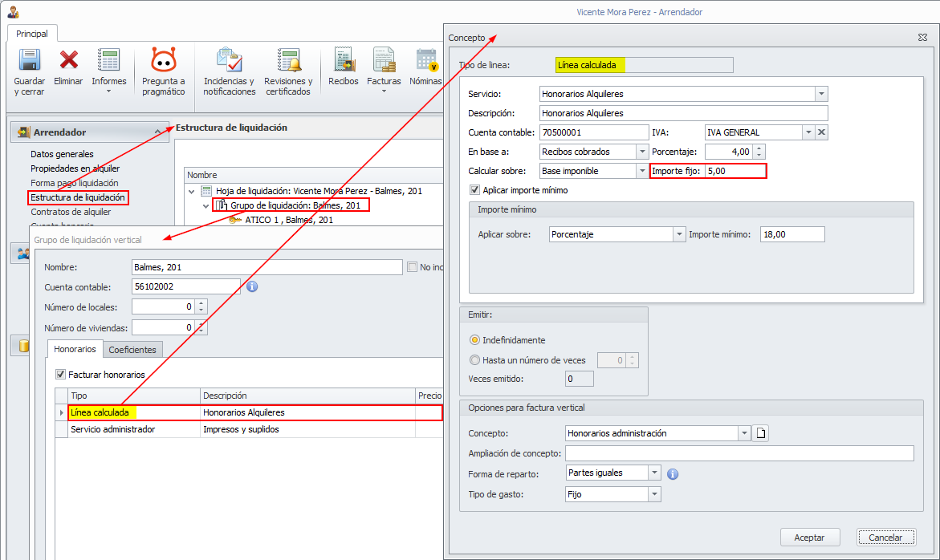Open Estructura de liquidación in sidebar

[78, 197]
